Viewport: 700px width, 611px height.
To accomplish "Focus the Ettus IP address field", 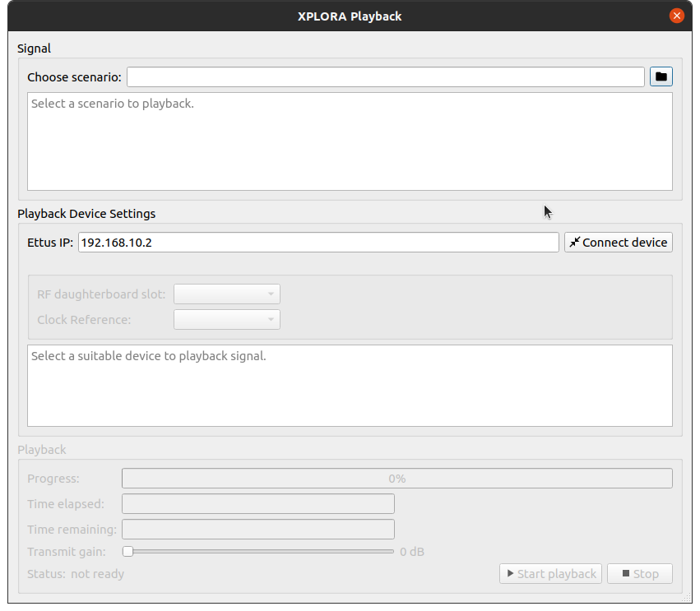I will (318, 243).
